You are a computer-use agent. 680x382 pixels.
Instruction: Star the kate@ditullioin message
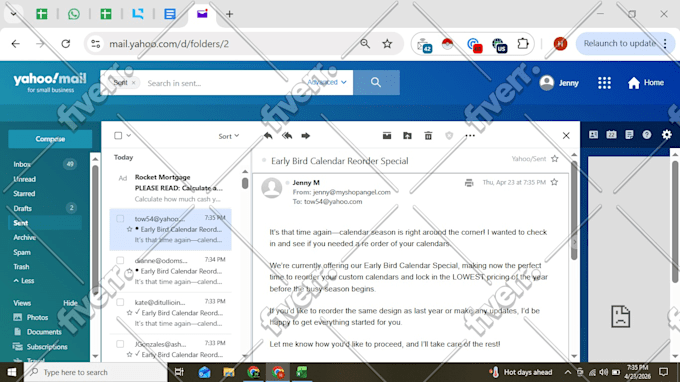pos(129,313)
